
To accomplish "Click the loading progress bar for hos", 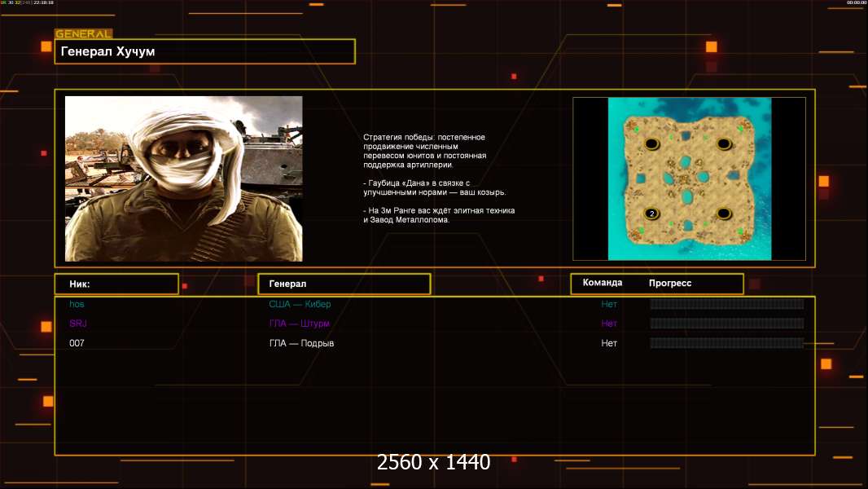I will [726, 304].
